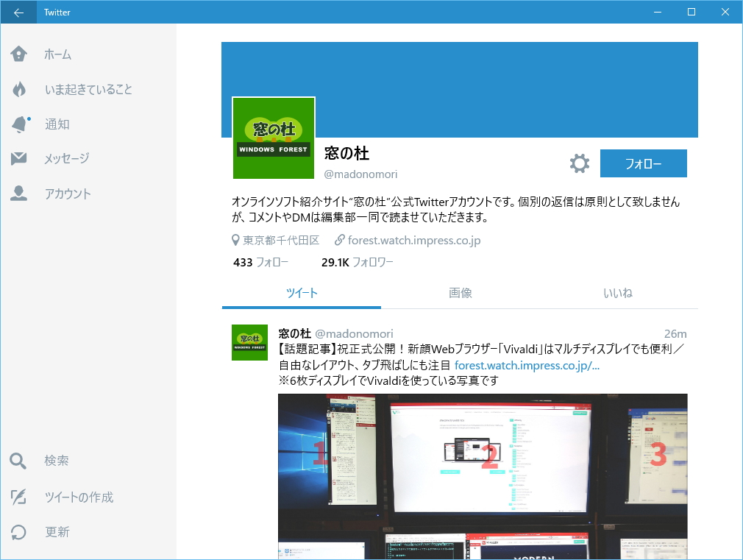
Task: Open the 29.1K フォロワー followers count
Action: pos(358,262)
